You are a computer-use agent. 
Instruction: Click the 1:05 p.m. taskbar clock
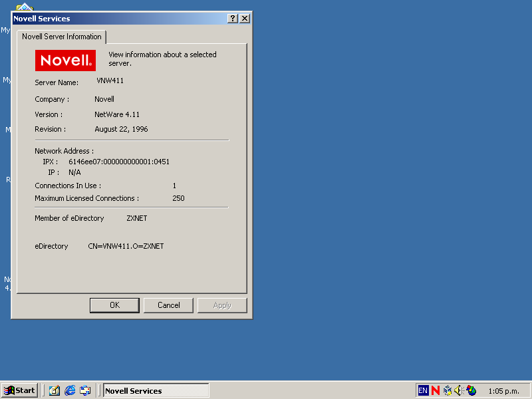503,391
